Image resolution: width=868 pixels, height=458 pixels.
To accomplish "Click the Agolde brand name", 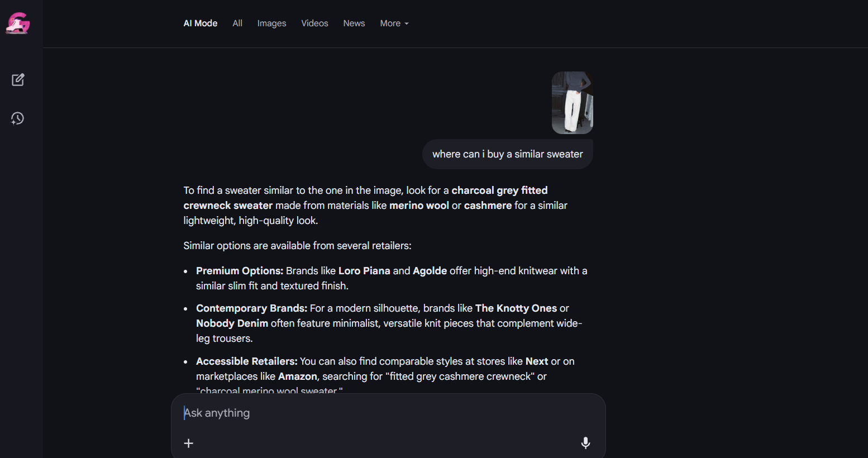I will click(430, 271).
